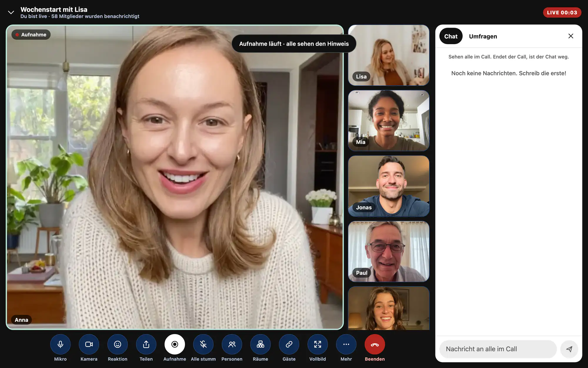Mute the microphone with Mikro button
This screenshot has height=368, width=588.
60,344
